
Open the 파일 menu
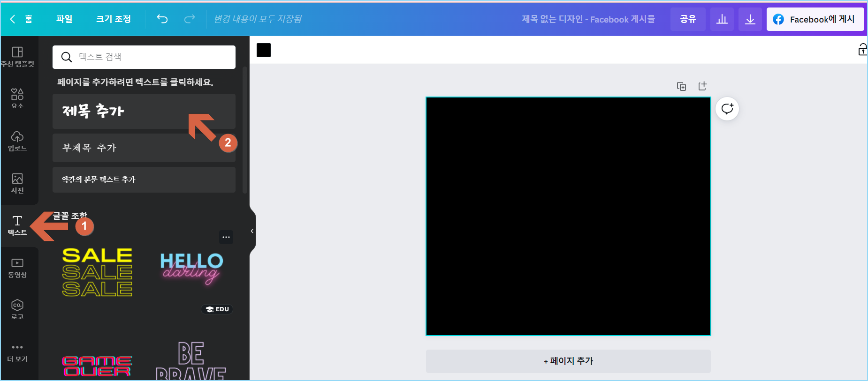point(64,19)
